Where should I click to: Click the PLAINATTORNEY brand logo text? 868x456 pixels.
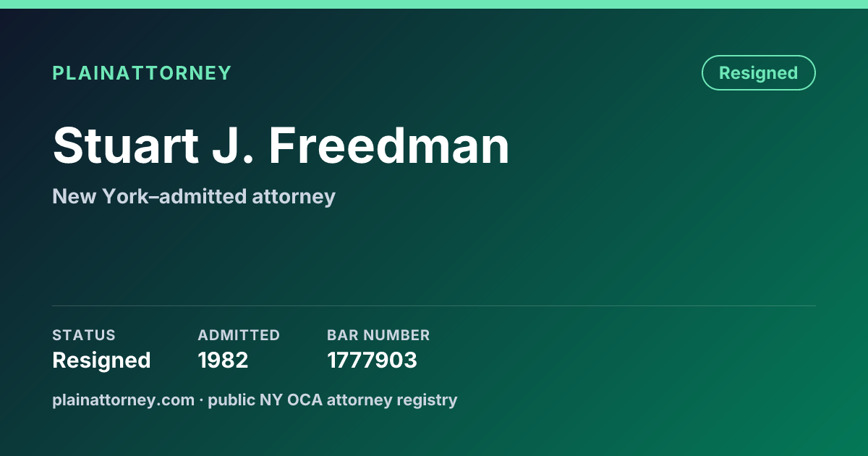point(142,73)
